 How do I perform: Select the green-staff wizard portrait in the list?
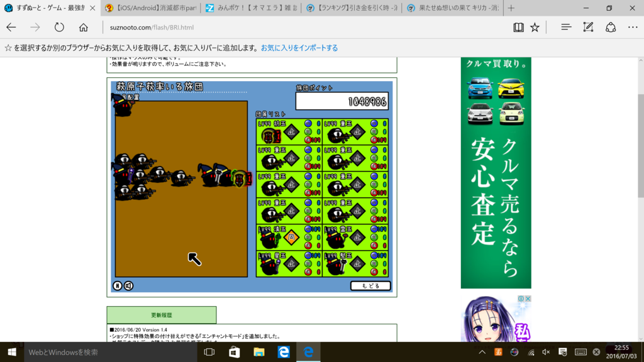click(x=269, y=239)
